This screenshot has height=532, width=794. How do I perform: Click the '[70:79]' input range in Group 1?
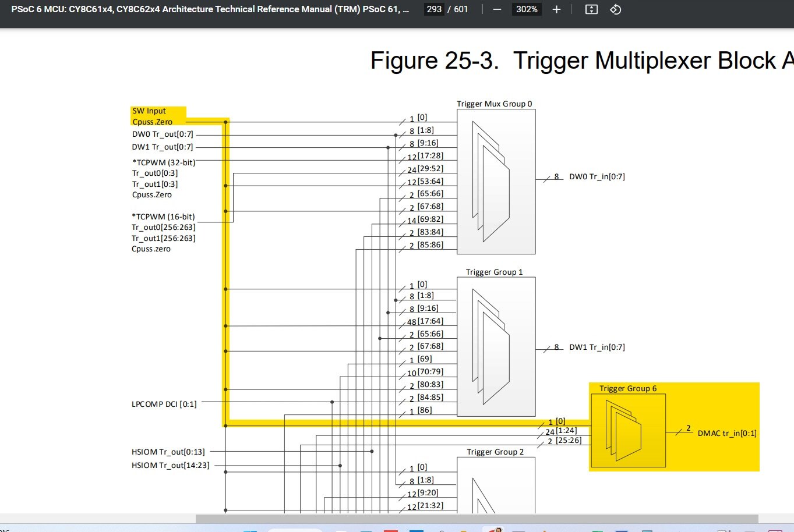click(430, 372)
